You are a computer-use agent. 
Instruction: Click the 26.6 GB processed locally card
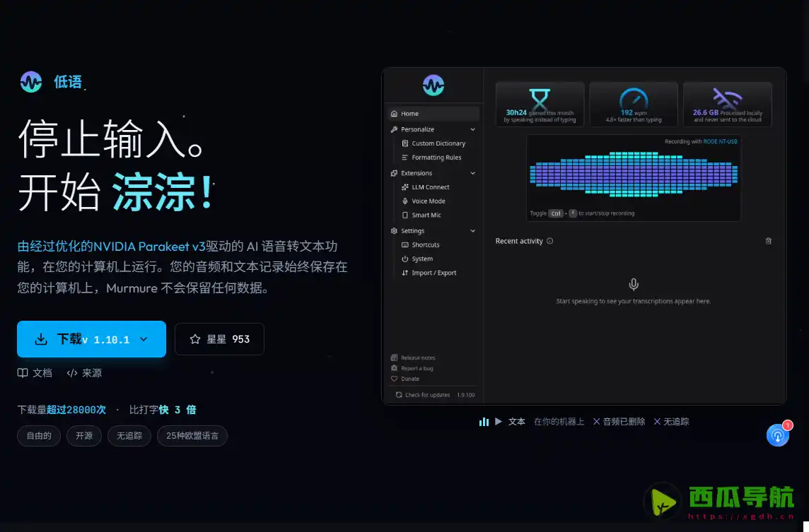click(x=728, y=104)
